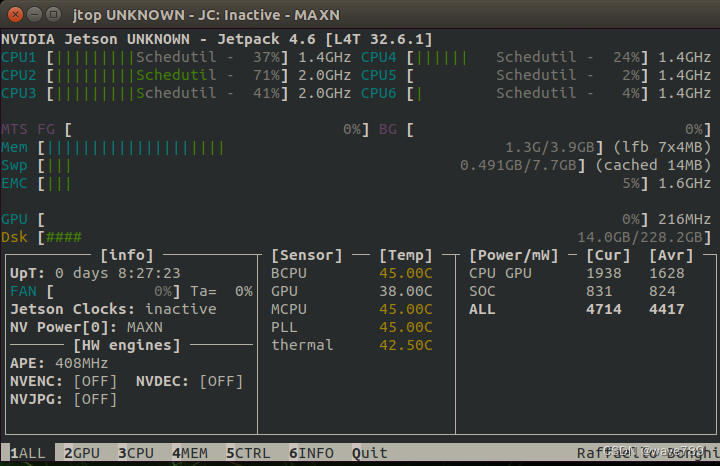Click the (lfb 7x4MB) text

(662, 147)
